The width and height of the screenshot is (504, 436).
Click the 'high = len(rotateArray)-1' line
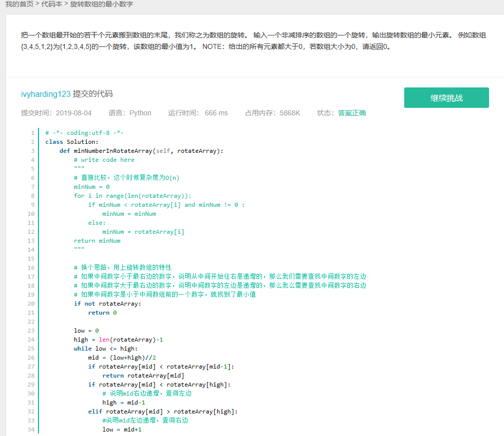point(118,340)
